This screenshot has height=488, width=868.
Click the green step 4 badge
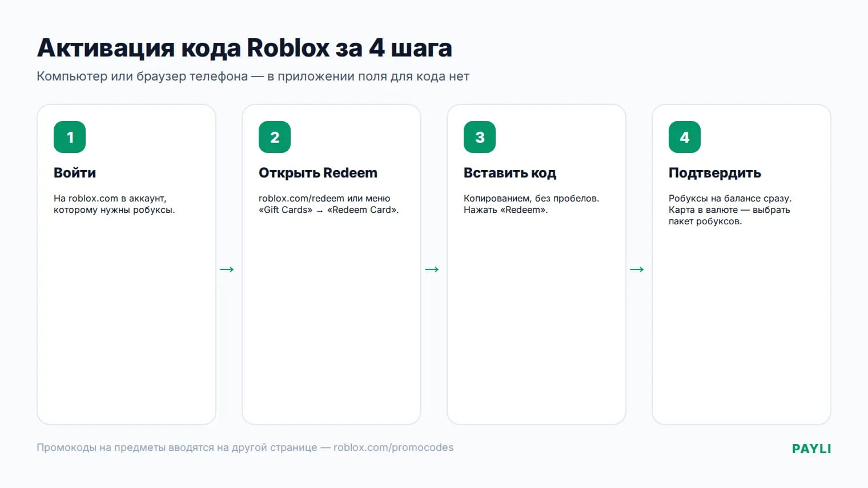[x=685, y=137]
